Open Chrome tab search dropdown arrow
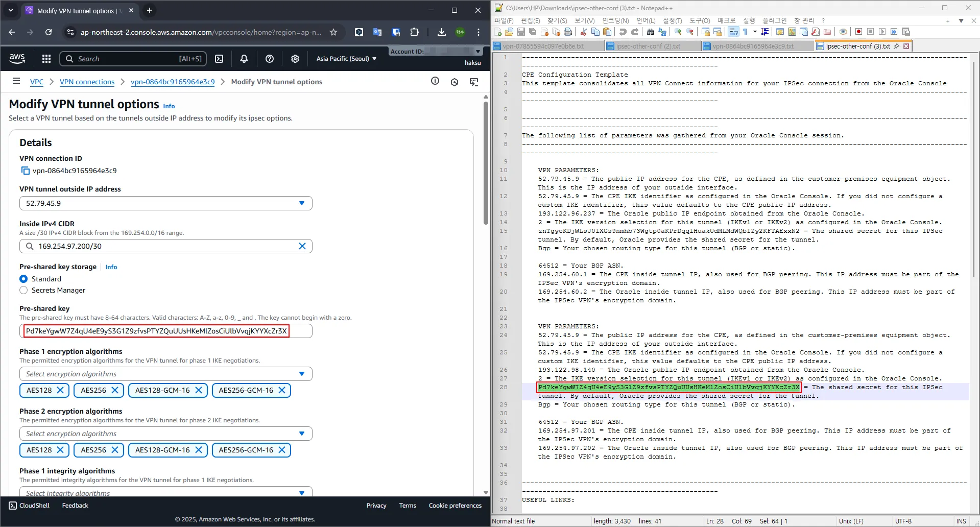Screen dimensions: 980x527 tap(11, 10)
